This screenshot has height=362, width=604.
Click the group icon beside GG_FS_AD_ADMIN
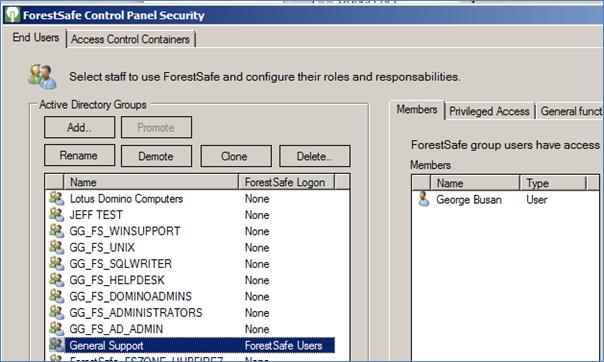pos(56,329)
